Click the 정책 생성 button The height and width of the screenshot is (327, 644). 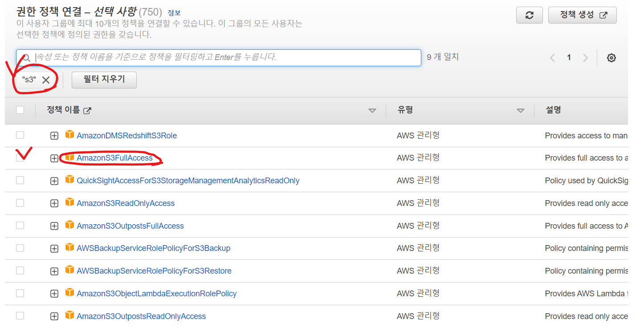(583, 15)
